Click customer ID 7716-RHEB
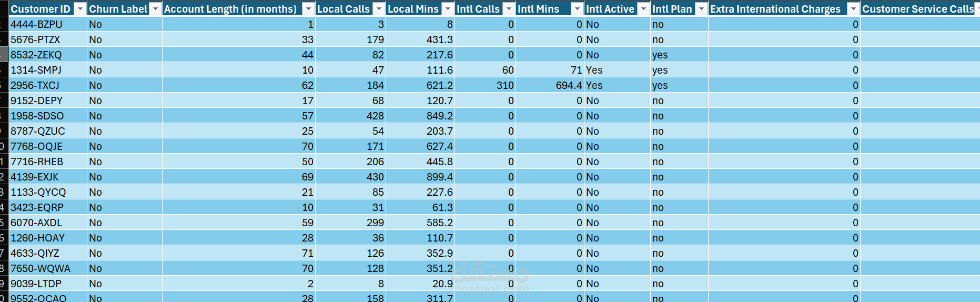 (48, 162)
